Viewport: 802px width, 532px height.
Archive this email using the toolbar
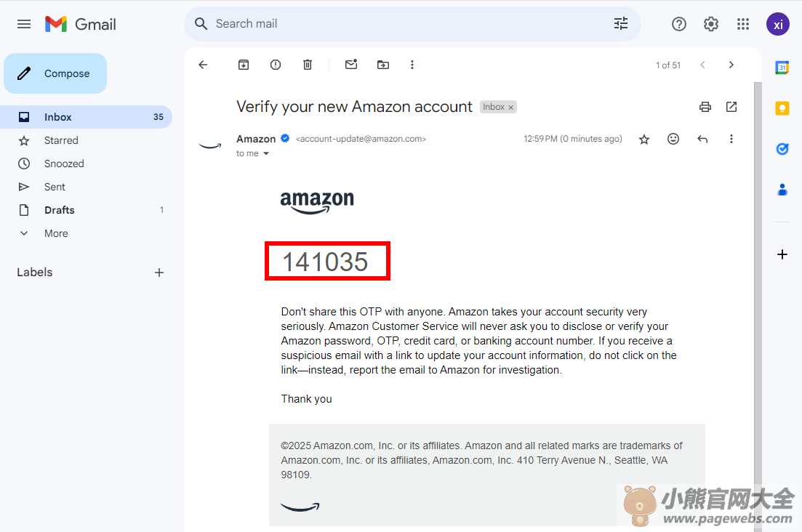click(244, 65)
